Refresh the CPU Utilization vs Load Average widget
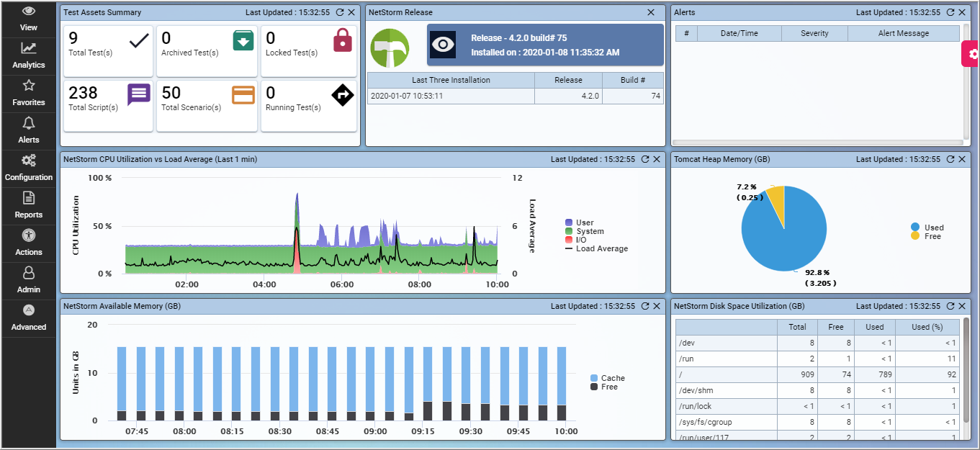 [645, 159]
